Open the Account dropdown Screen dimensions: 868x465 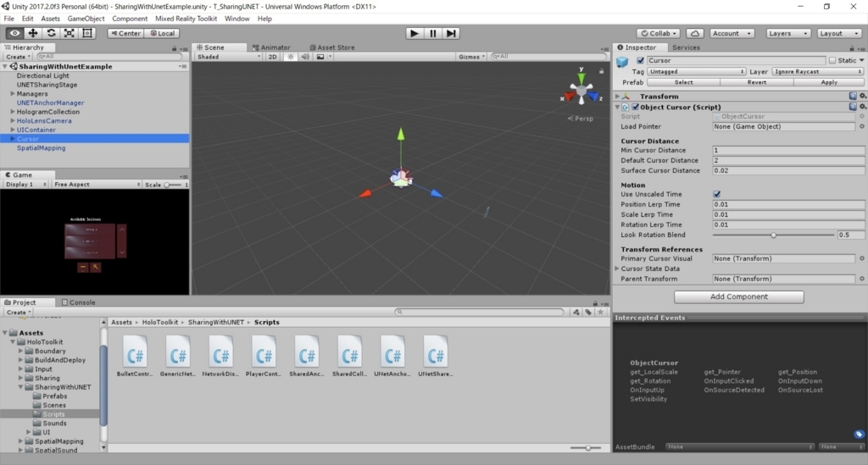(x=732, y=33)
